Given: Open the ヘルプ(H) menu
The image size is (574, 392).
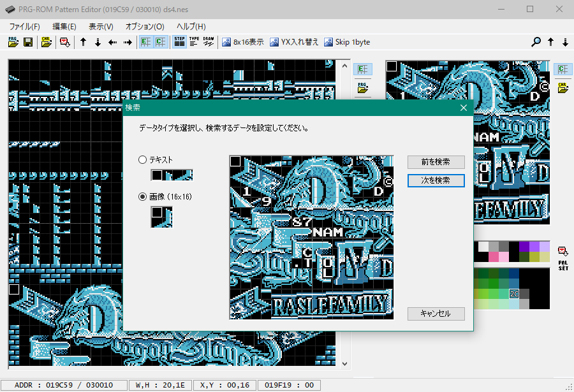Looking at the screenshot, I should click(x=191, y=26).
